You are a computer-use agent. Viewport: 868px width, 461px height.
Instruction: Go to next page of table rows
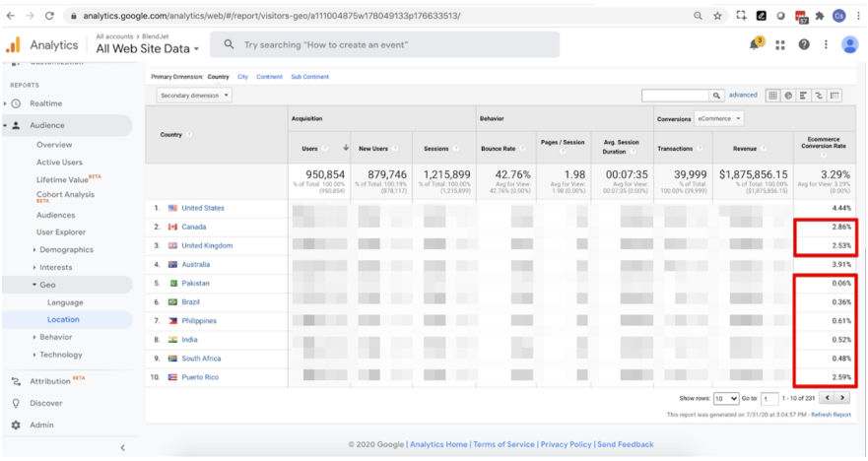point(842,397)
